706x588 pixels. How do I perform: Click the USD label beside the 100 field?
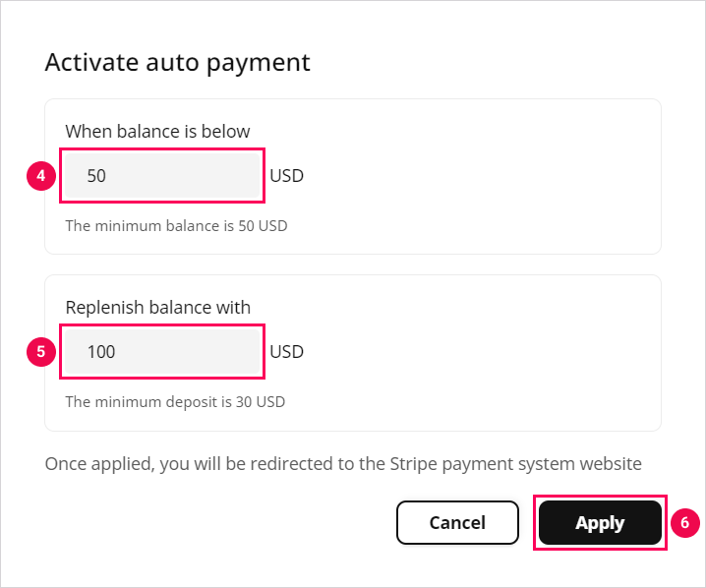[x=286, y=352]
